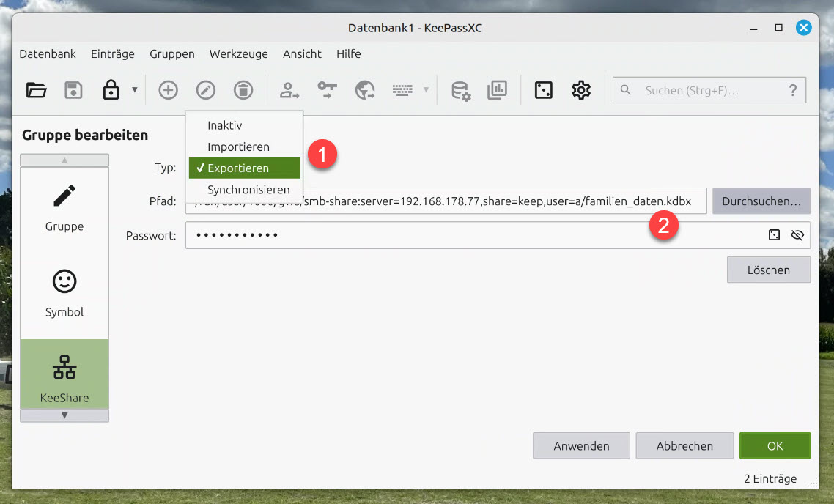
Task: Open database folder icon in toolbar
Action: tap(36, 90)
